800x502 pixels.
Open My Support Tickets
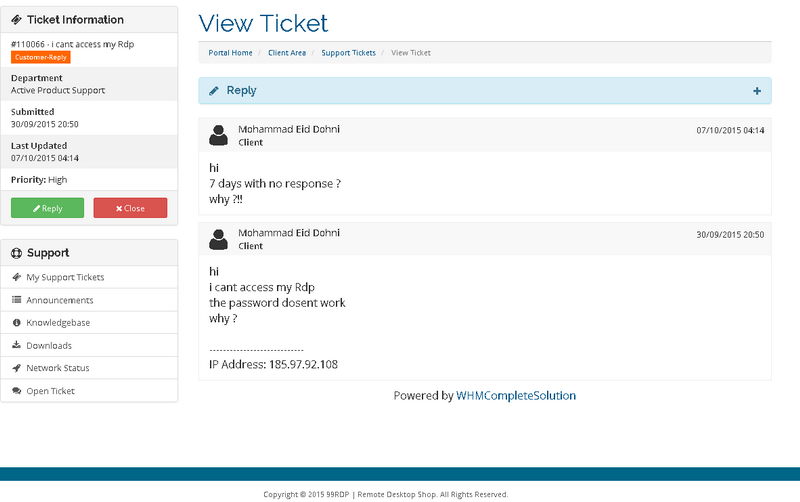tap(89, 277)
